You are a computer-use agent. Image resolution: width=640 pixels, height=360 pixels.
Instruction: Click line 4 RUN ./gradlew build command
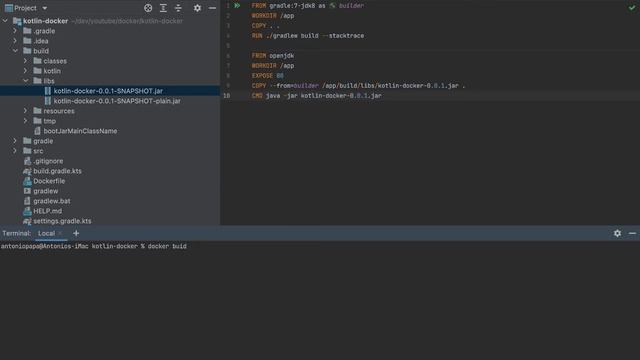[x=308, y=36]
